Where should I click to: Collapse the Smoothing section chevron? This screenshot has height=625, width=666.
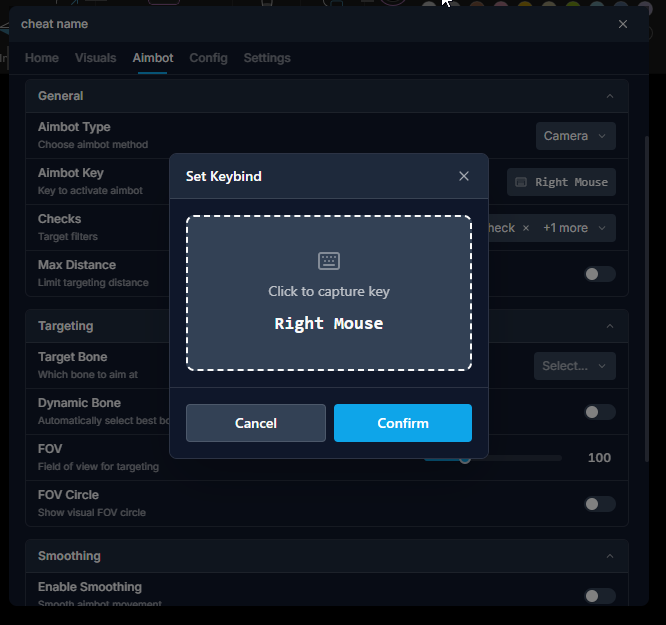[x=610, y=556]
